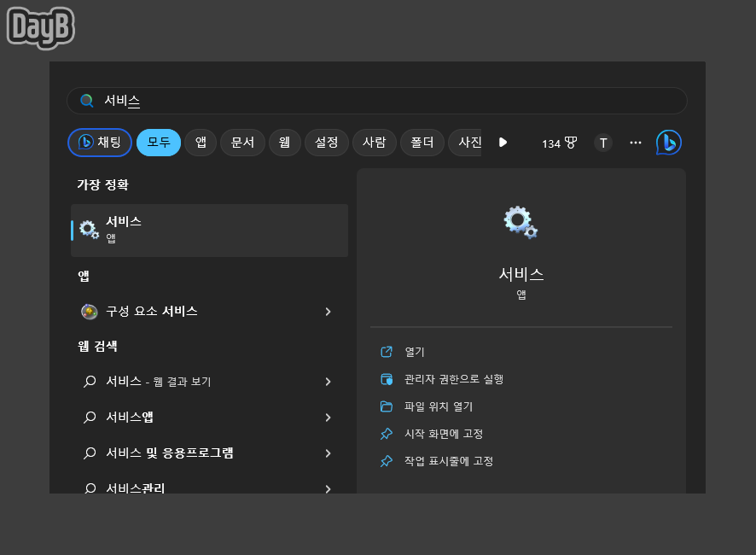The height and width of the screenshot is (555, 756).
Task: Expand the 구성 요소 서비스 chevron
Action: point(329,312)
